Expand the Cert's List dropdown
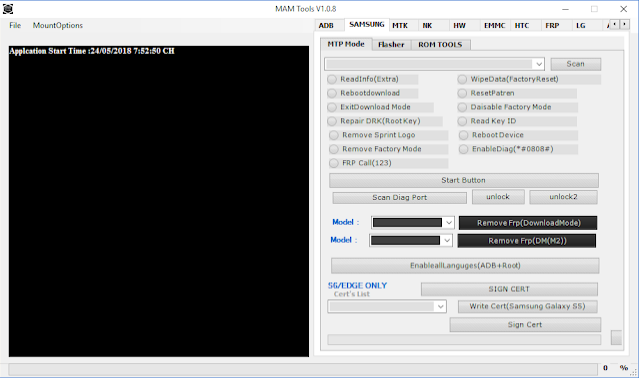This screenshot has height=383, width=644. tap(440, 307)
